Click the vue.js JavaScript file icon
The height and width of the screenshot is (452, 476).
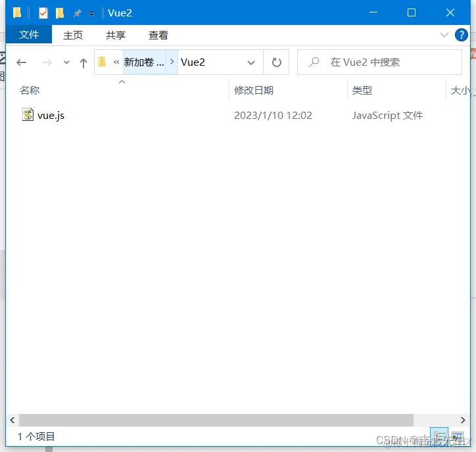click(x=28, y=115)
